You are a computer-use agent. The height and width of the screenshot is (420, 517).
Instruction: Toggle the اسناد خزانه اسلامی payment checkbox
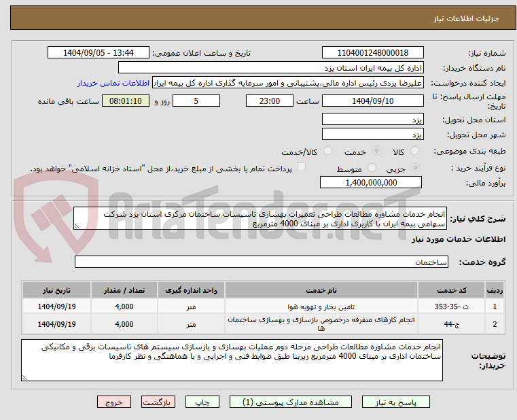pos(301,167)
